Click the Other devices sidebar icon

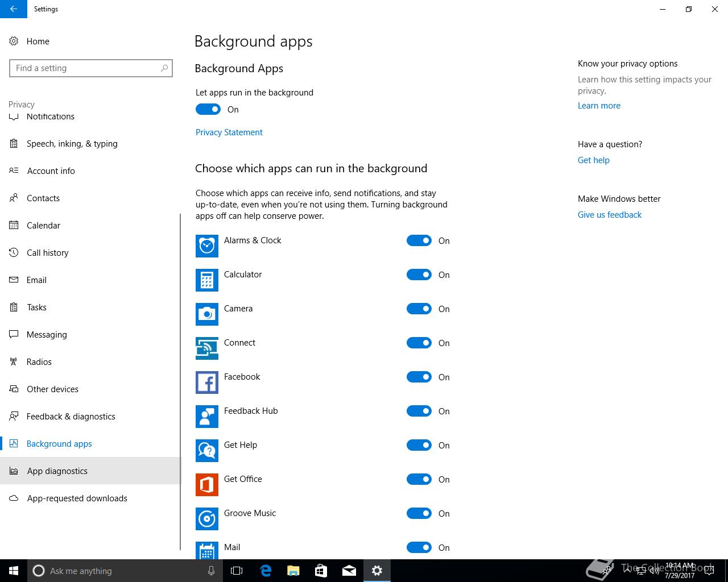coord(14,389)
